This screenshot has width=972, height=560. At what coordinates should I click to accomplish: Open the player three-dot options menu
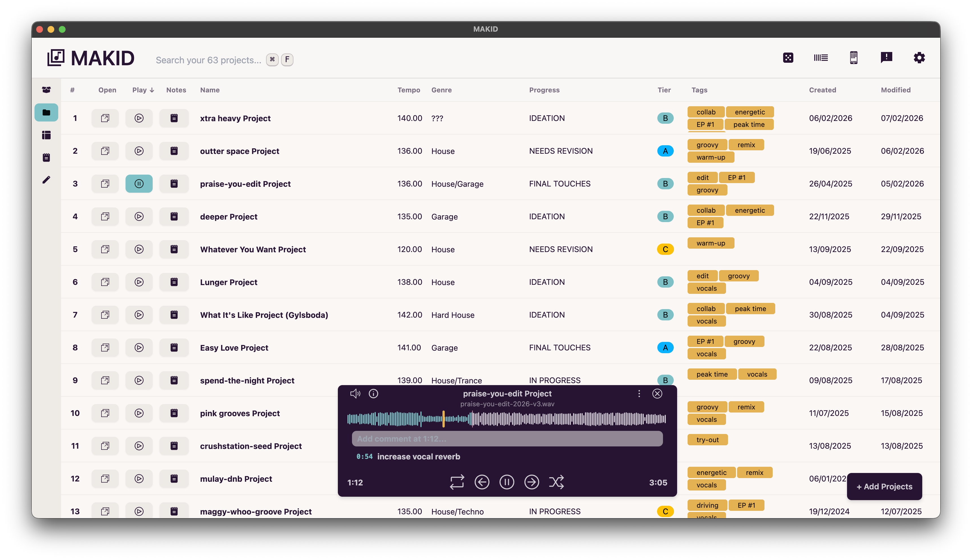point(639,394)
